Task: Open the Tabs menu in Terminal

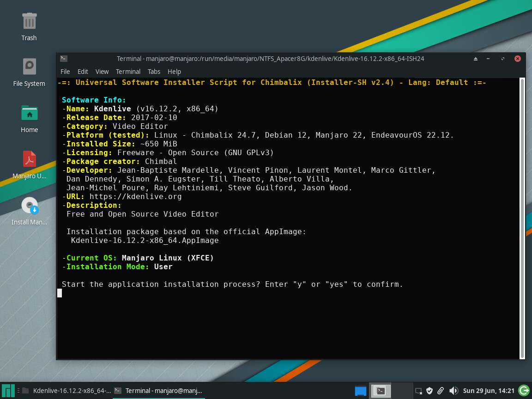Action: [154, 72]
